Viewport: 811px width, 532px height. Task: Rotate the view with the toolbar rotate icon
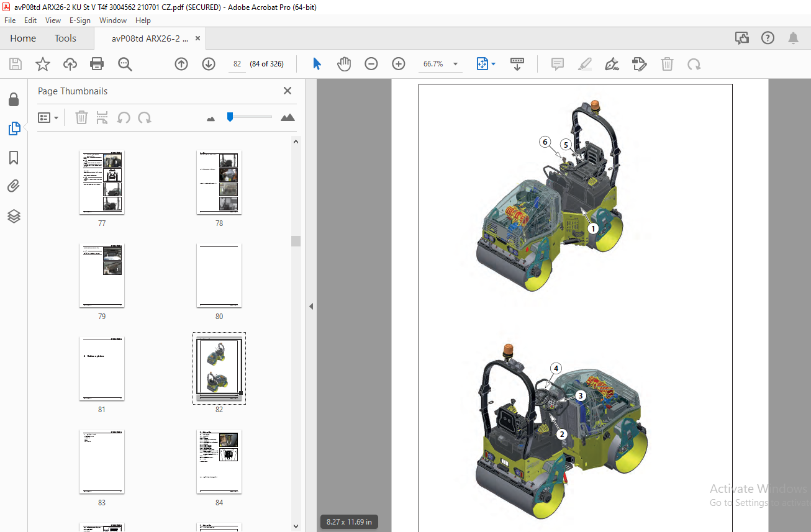click(x=694, y=64)
